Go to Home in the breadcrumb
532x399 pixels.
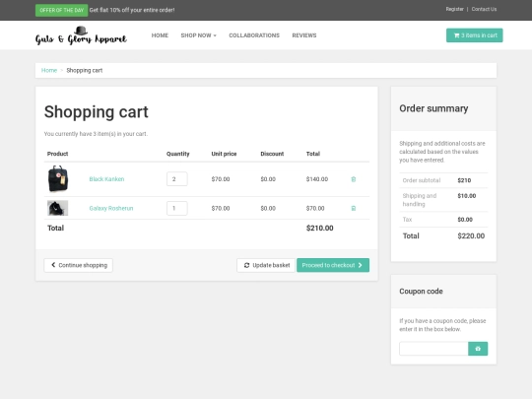pyautogui.click(x=49, y=70)
